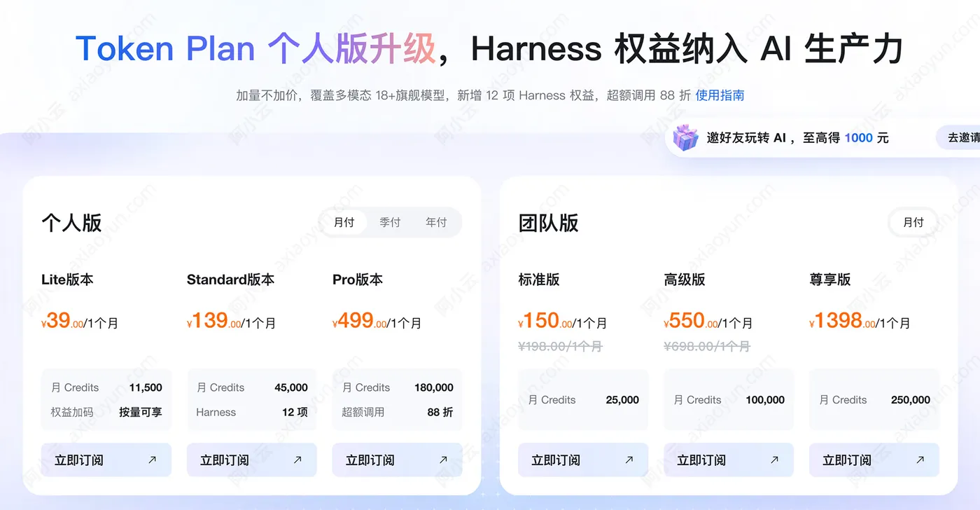
Task: Click the Lite版本 plan title
Action: [67, 280]
